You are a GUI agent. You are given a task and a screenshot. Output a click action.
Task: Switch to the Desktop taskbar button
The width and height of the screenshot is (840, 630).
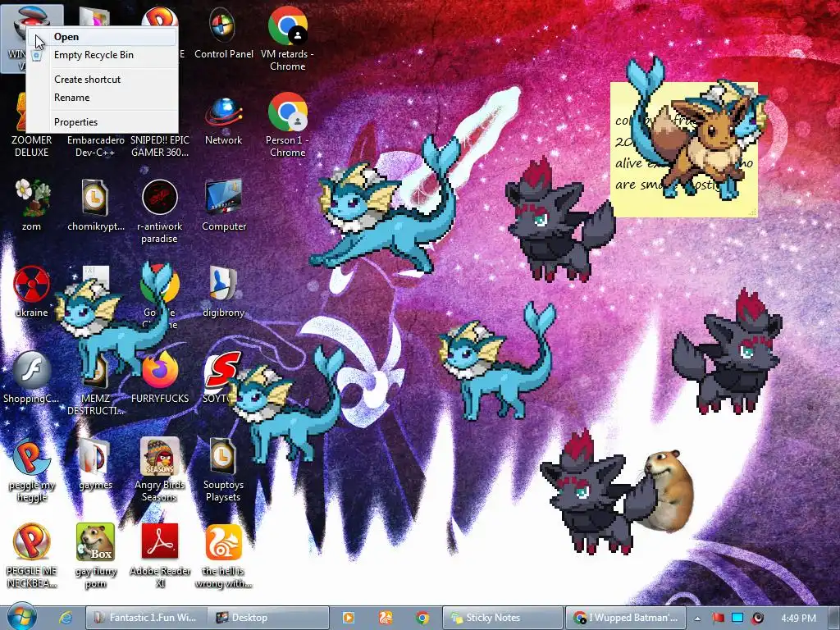268,618
